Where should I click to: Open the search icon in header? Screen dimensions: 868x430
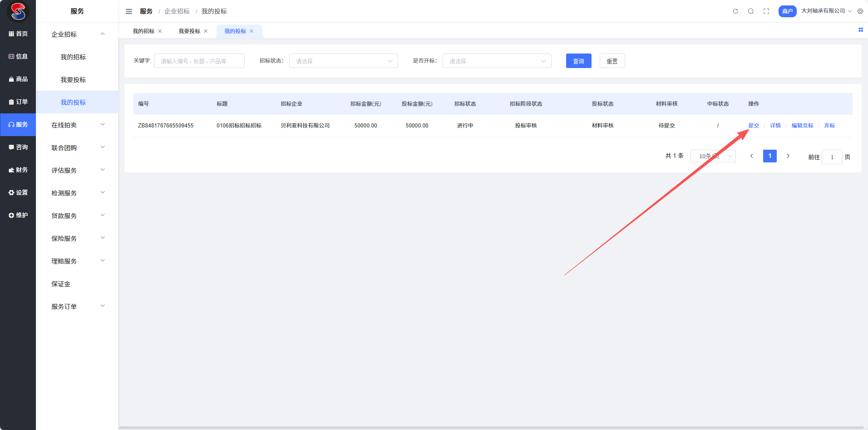click(x=751, y=11)
